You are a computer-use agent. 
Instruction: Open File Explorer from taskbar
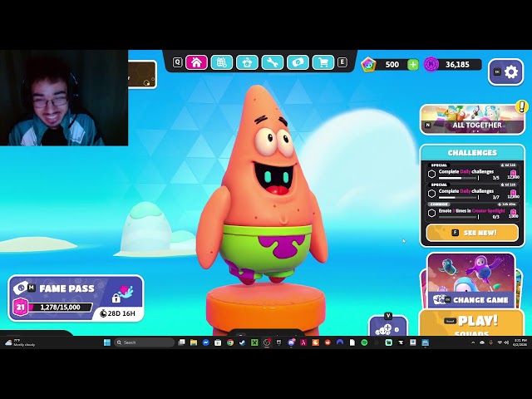pyautogui.click(x=194, y=342)
